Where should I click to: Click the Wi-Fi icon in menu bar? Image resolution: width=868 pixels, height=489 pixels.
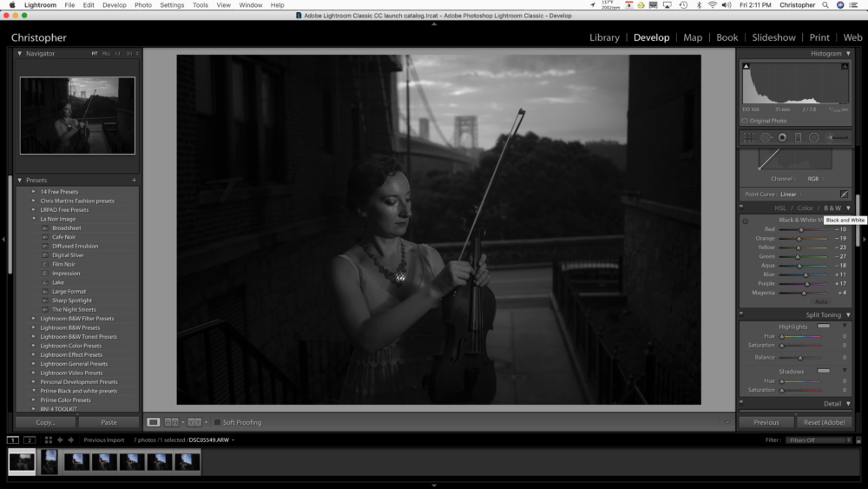coord(713,5)
